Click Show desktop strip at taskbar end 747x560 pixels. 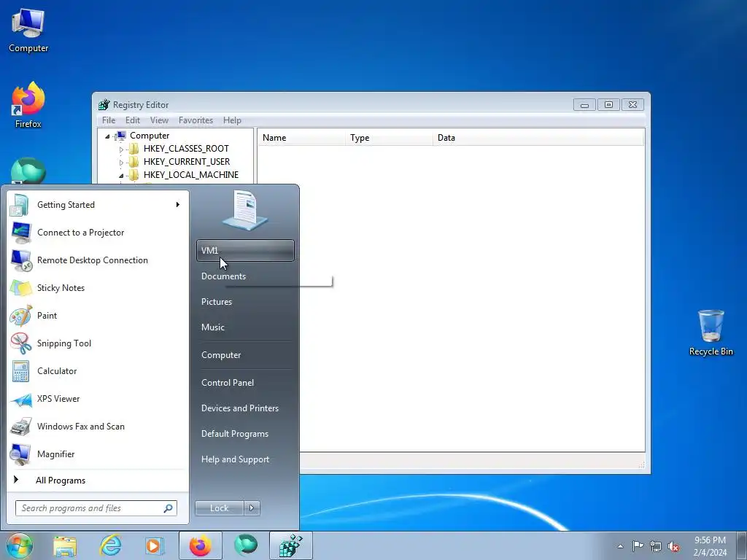point(742,545)
